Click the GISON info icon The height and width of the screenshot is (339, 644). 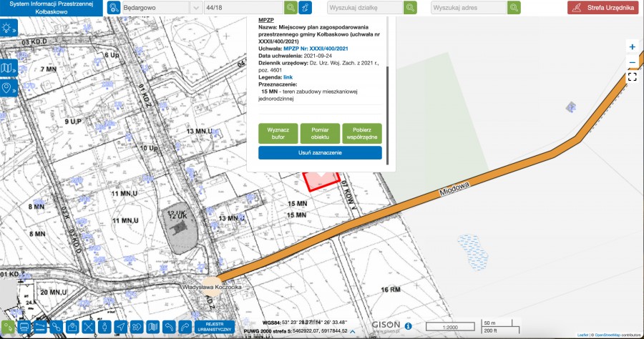pos(408,326)
